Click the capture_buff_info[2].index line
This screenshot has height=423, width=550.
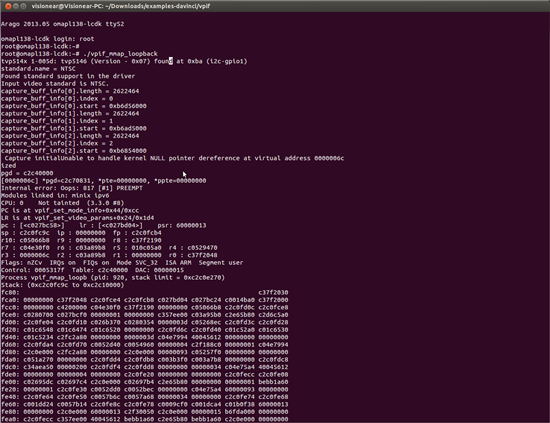pyautogui.click(x=57, y=143)
